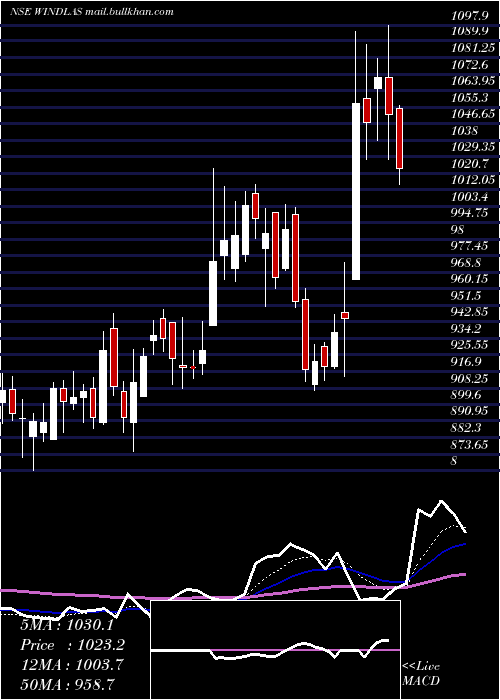Select the 1020.7 price axis label
The width and height of the screenshot is (500, 700).
[468, 164]
